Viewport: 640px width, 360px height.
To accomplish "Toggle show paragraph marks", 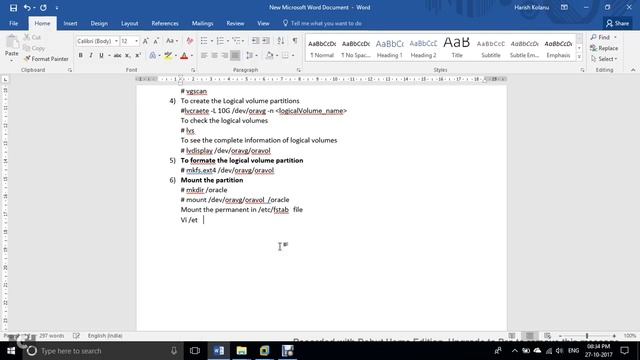I will pos(295,41).
